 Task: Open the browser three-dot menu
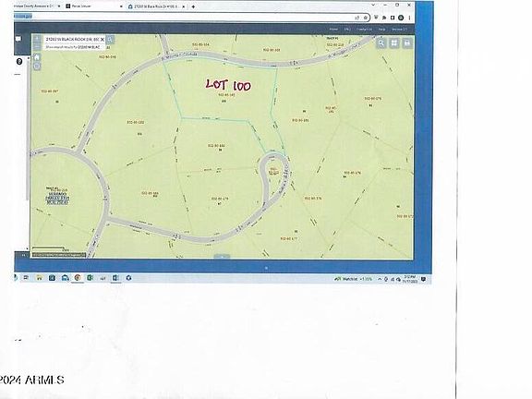(x=409, y=18)
